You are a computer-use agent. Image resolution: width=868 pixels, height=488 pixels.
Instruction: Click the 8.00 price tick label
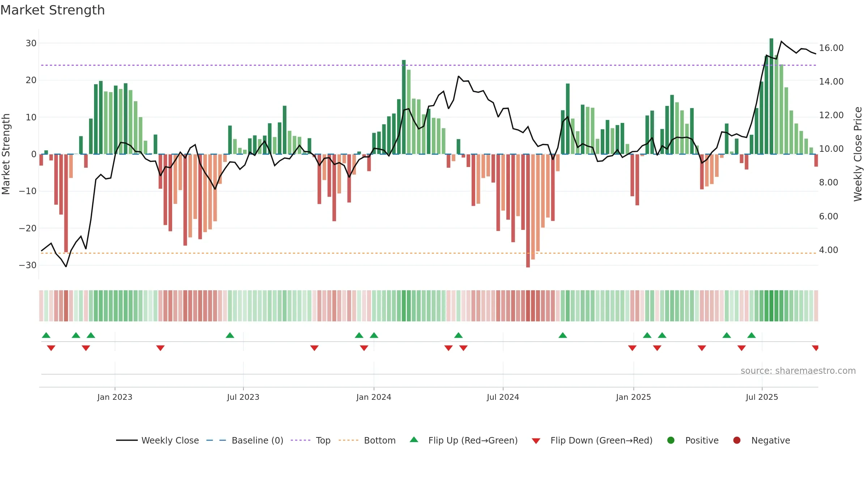tap(829, 183)
